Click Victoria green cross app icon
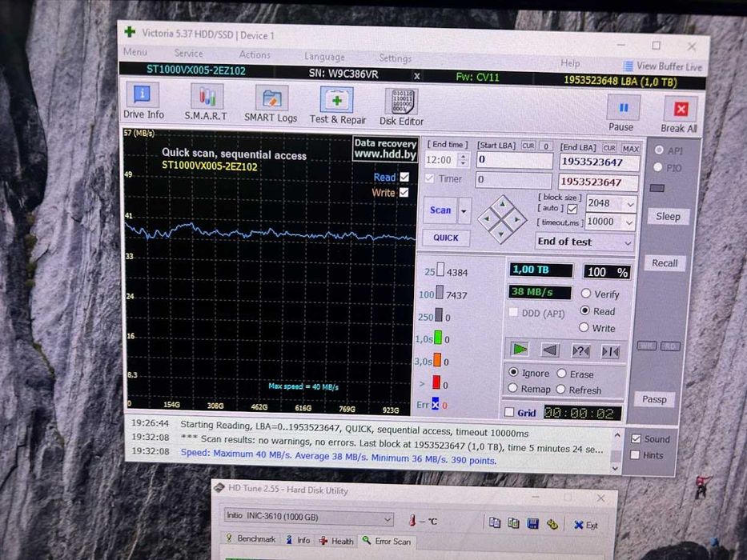The image size is (747, 560). click(x=129, y=32)
